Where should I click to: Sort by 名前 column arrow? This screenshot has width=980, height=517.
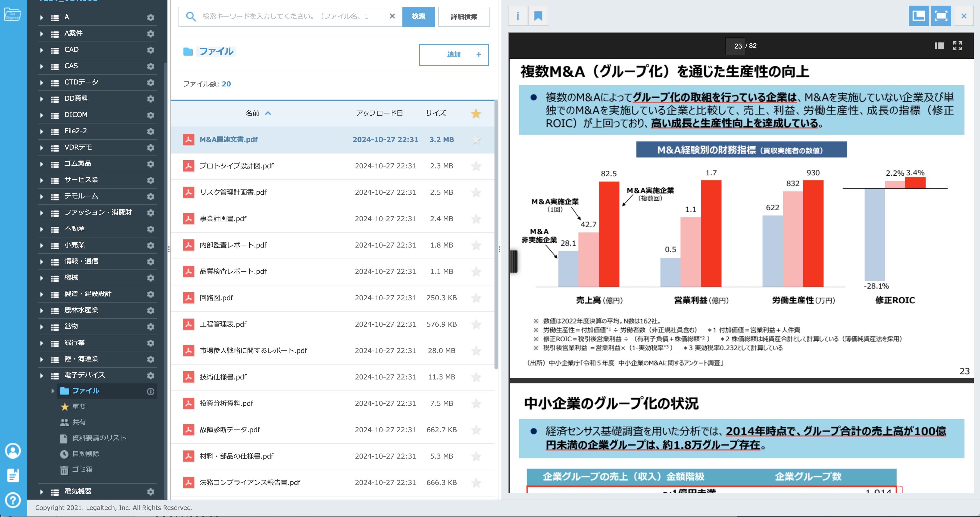point(268,113)
